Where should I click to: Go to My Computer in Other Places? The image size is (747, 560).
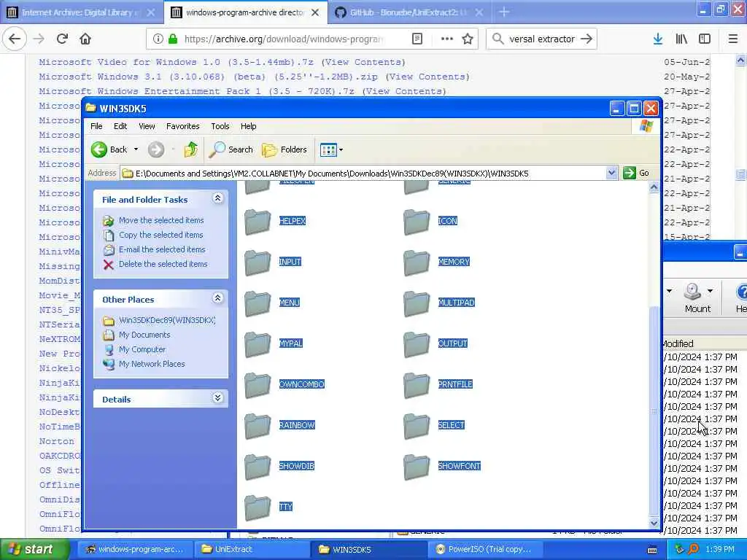pyautogui.click(x=142, y=349)
